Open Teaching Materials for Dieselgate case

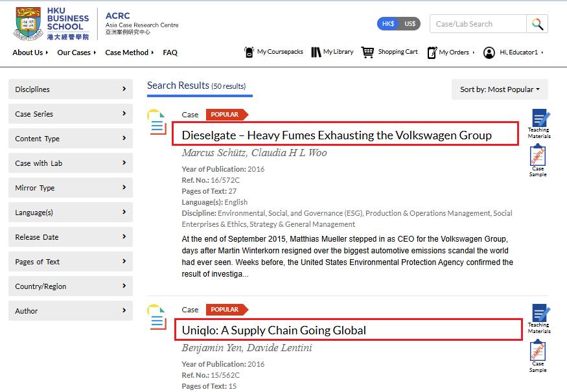click(x=539, y=124)
